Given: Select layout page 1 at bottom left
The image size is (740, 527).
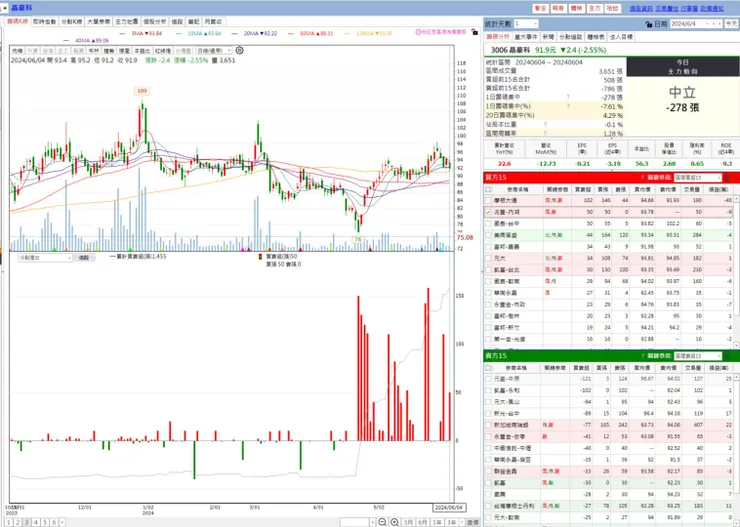Looking at the screenshot, I should click(9, 522).
